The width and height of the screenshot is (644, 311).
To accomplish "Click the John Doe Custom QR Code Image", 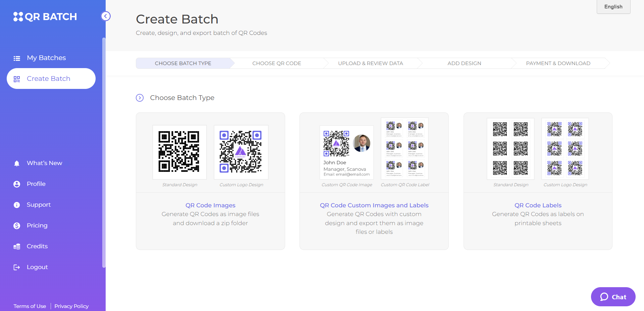I will pyautogui.click(x=347, y=152).
